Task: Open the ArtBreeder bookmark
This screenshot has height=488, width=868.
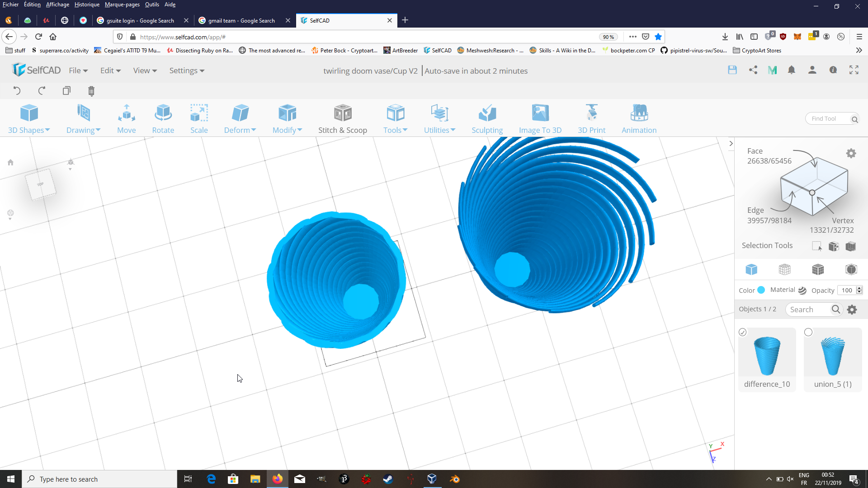Action: 401,50
